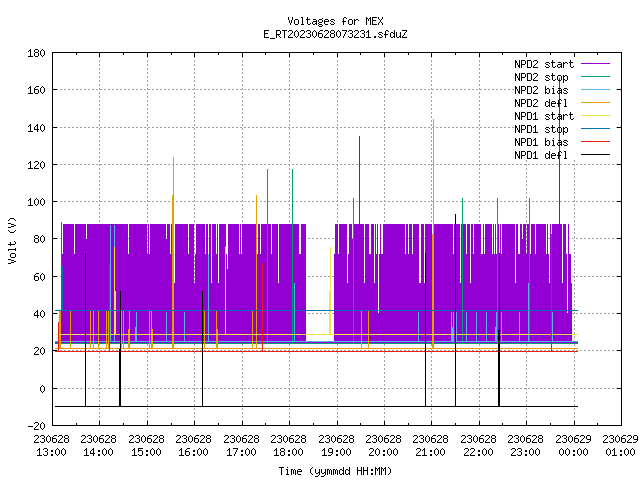
Task: Click the y-axis tick label 20
Action: point(40,351)
